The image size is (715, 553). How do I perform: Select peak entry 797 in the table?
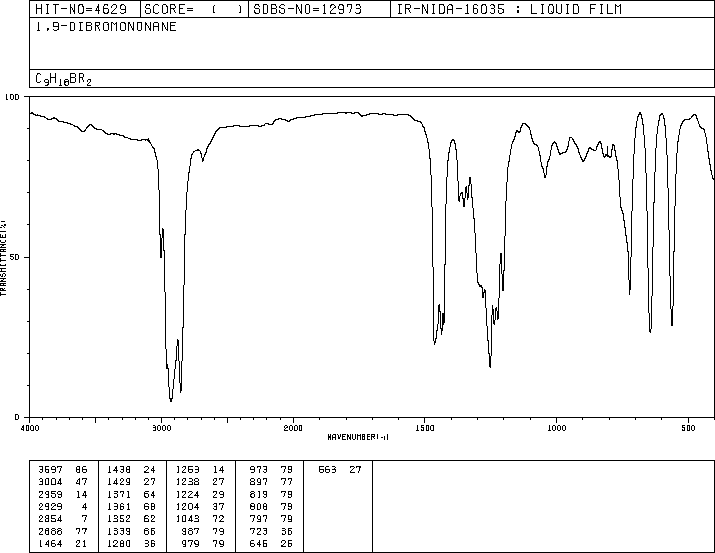point(271,519)
